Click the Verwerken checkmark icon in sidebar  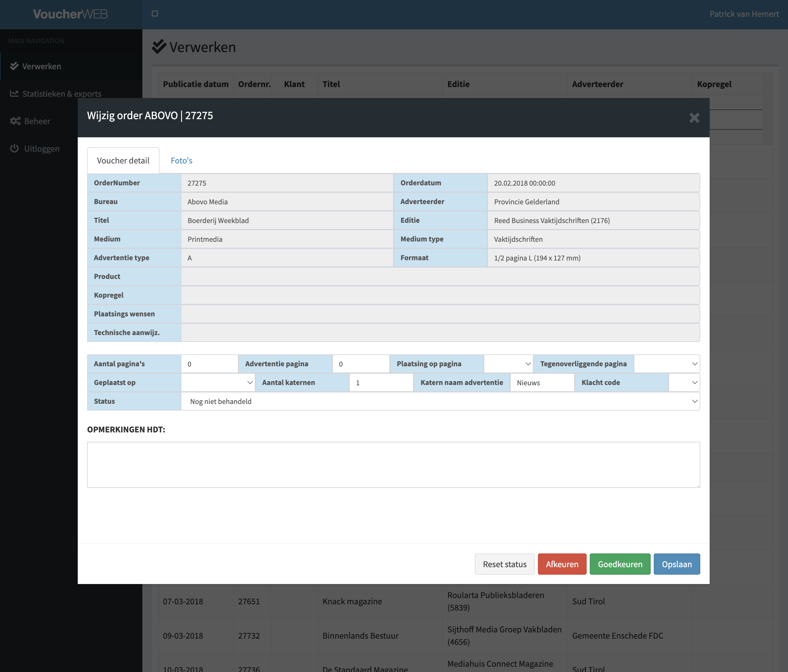(14, 66)
